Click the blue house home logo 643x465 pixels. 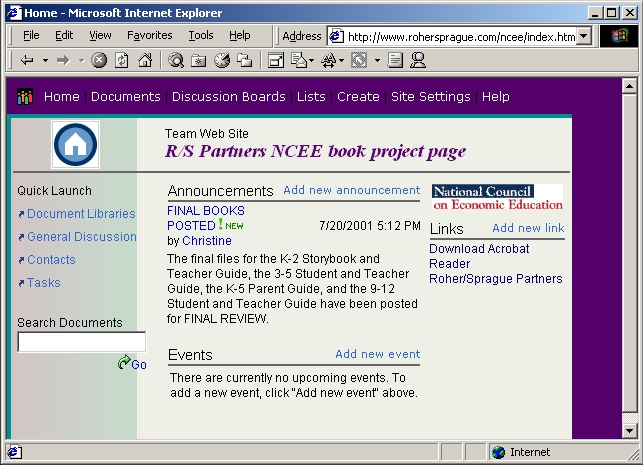(x=75, y=145)
